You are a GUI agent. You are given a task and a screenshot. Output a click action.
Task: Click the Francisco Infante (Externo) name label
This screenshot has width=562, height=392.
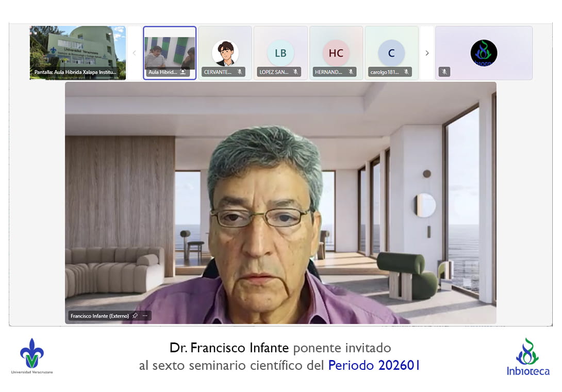pos(100,316)
